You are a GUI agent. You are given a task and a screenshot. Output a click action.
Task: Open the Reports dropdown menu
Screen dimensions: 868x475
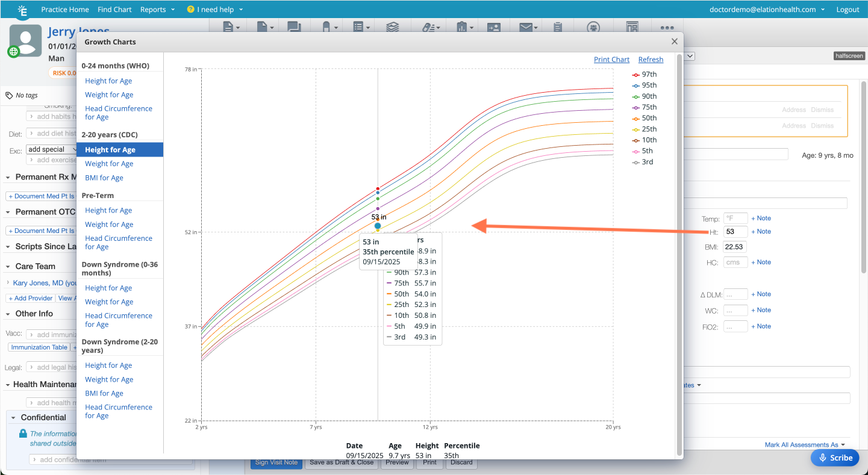157,10
